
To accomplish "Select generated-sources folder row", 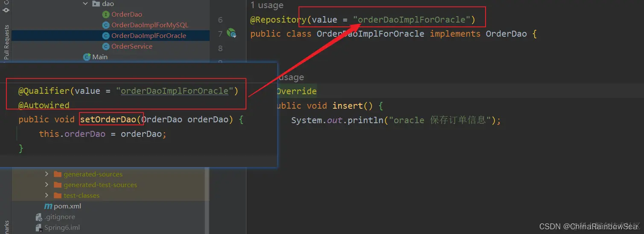I will pos(111,174).
